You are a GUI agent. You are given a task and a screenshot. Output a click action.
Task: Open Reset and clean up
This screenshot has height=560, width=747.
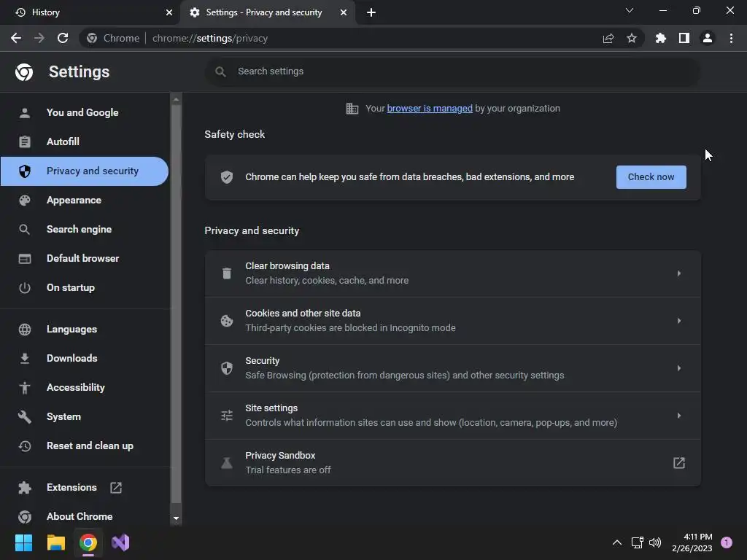click(85, 446)
